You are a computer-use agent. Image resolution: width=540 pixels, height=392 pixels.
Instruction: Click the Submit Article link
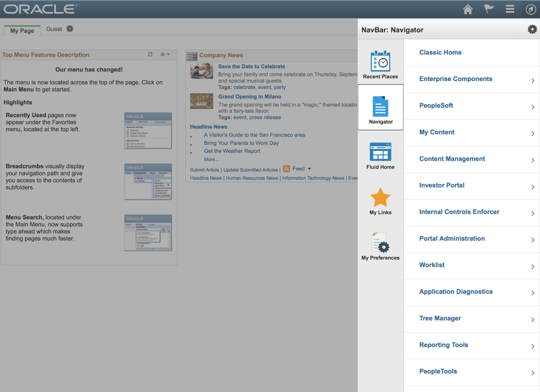pos(204,170)
